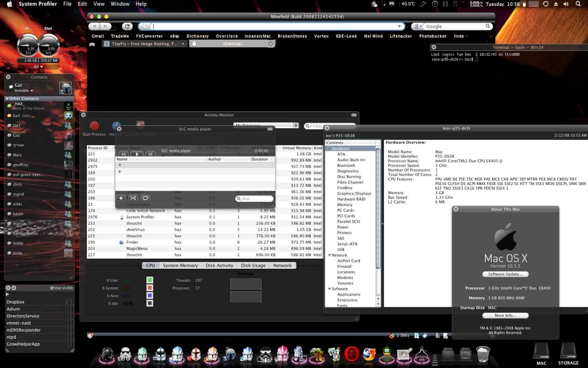This screenshot has height=368, width=588.
Task: Click the red System color swatch
Action: click(150, 288)
